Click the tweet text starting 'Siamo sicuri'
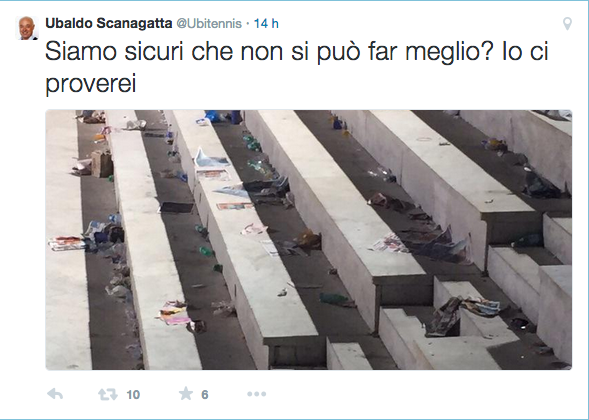 (x=296, y=67)
